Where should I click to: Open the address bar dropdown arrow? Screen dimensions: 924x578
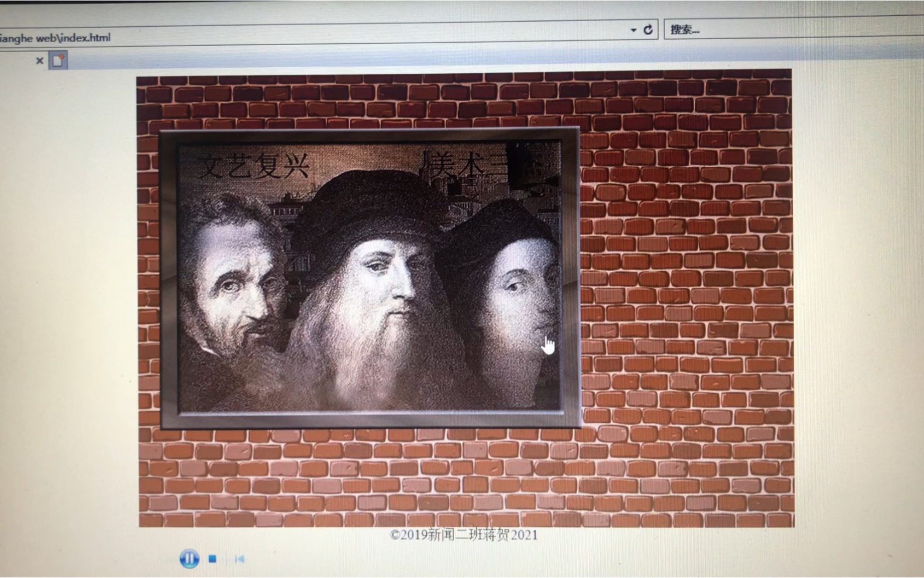pyautogui.click(x=633, y=30)
